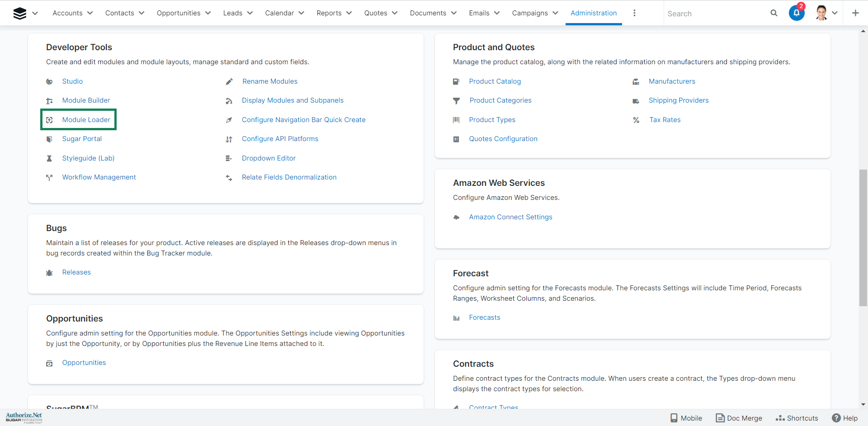Click the pencil icon beside Rename Modules
This screenshot has width=868, height=426.
coord(229,82)
